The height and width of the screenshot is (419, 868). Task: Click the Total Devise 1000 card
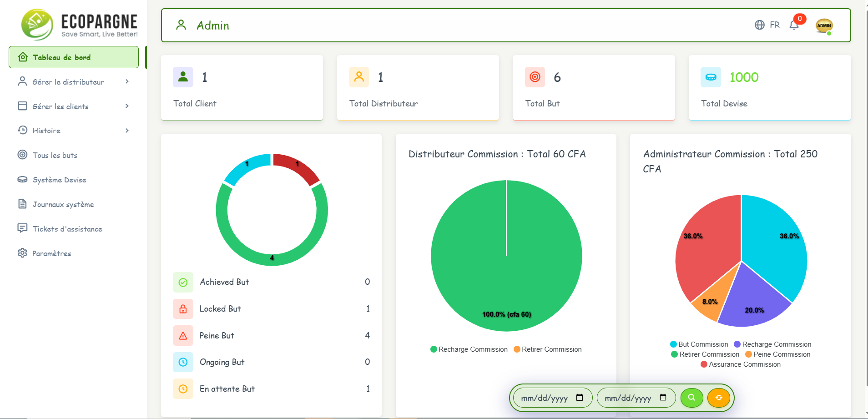[x=769, y=87]
